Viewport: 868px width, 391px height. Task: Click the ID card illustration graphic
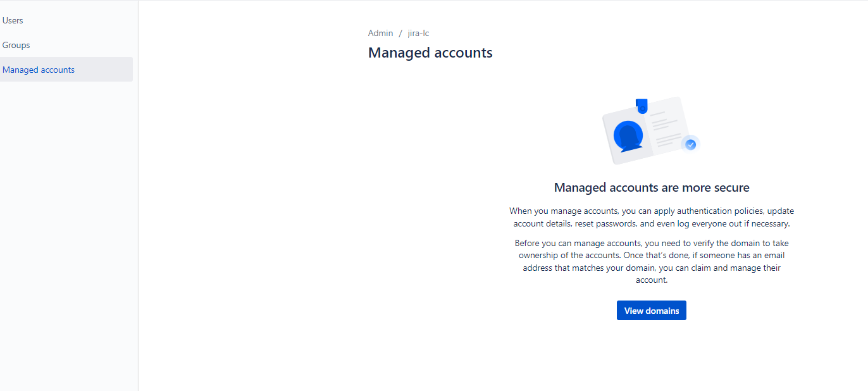648,130
